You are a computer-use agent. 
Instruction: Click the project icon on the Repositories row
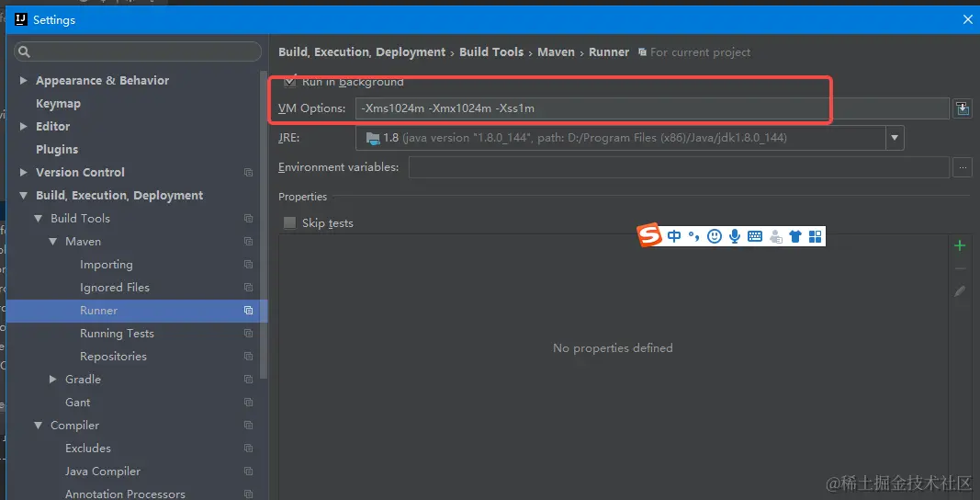point(248,356)
